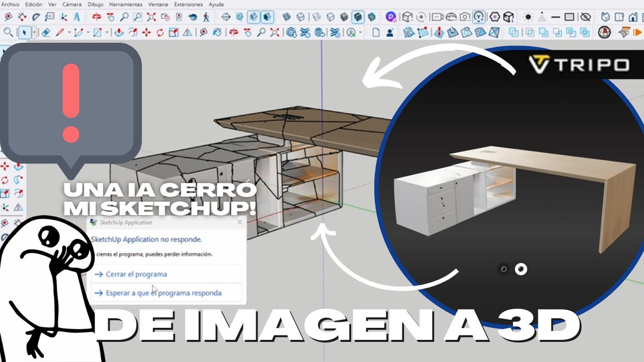
Task: Click the Sandbox From Contours icon
Action: pyautogui.click(x=409, y=33)
